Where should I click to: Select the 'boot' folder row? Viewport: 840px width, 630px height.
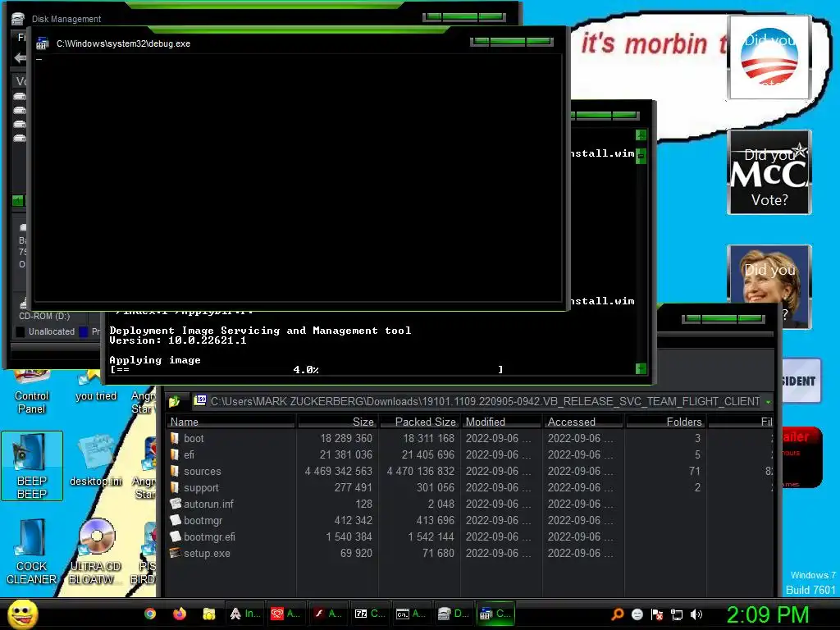pos(471,438)
